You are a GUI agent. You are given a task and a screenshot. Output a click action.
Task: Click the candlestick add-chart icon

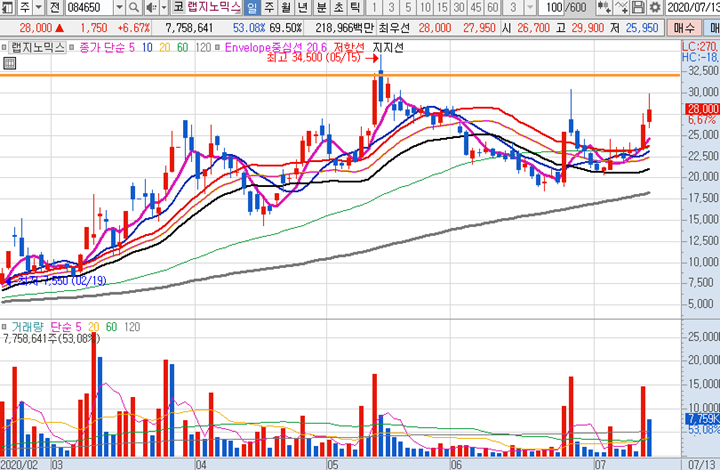point(604,7)
